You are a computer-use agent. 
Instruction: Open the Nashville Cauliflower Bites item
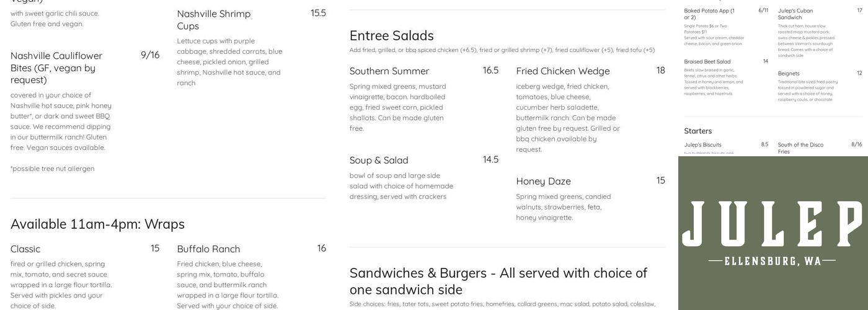tap(56, 68)
